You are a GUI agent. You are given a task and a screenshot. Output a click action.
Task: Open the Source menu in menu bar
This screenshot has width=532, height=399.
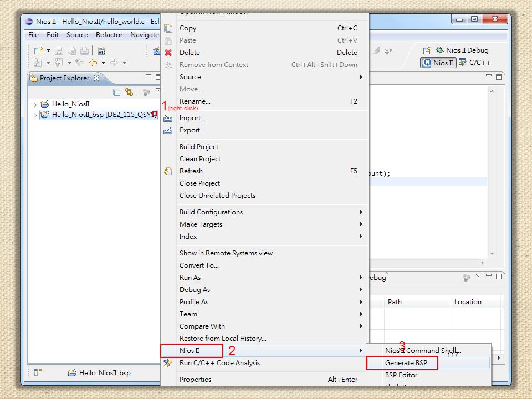click(77, 34)
